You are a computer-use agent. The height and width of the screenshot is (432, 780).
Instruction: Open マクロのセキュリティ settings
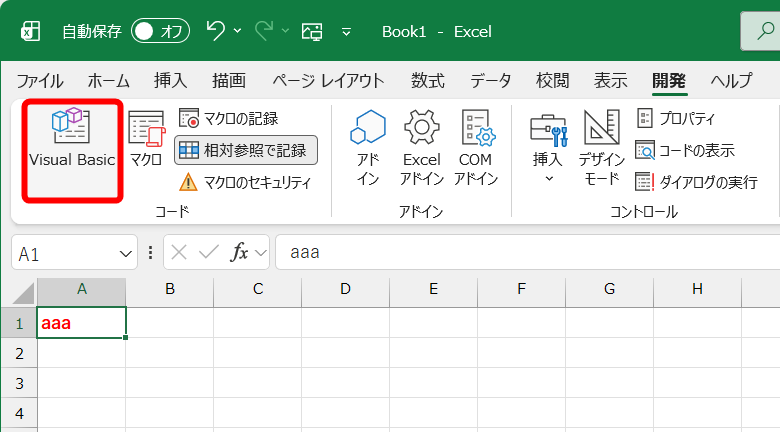click(x=245, y=182)
